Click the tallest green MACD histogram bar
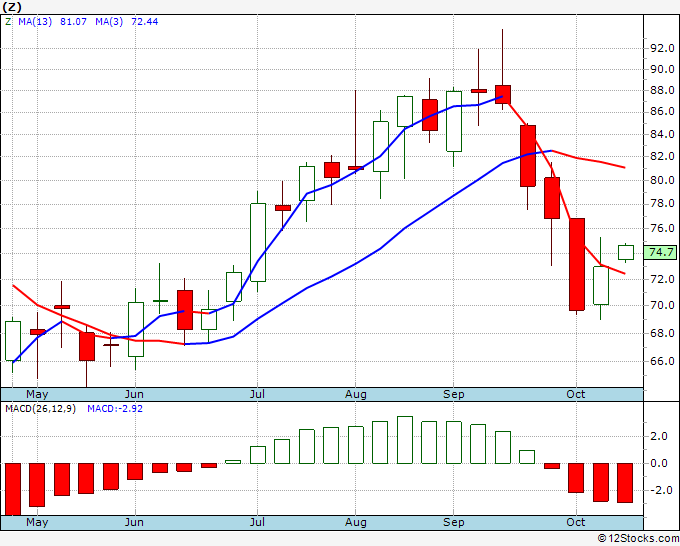 pos(405,440)
